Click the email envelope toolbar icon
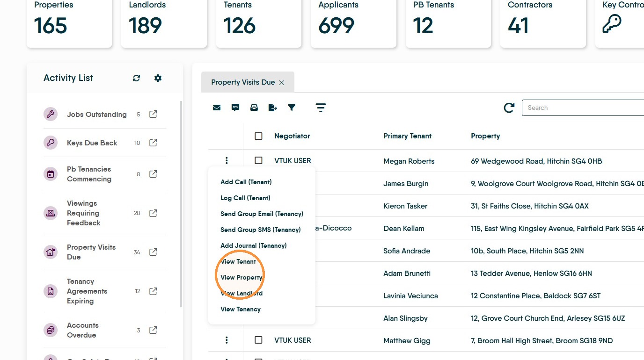 (x=217, y=108)
